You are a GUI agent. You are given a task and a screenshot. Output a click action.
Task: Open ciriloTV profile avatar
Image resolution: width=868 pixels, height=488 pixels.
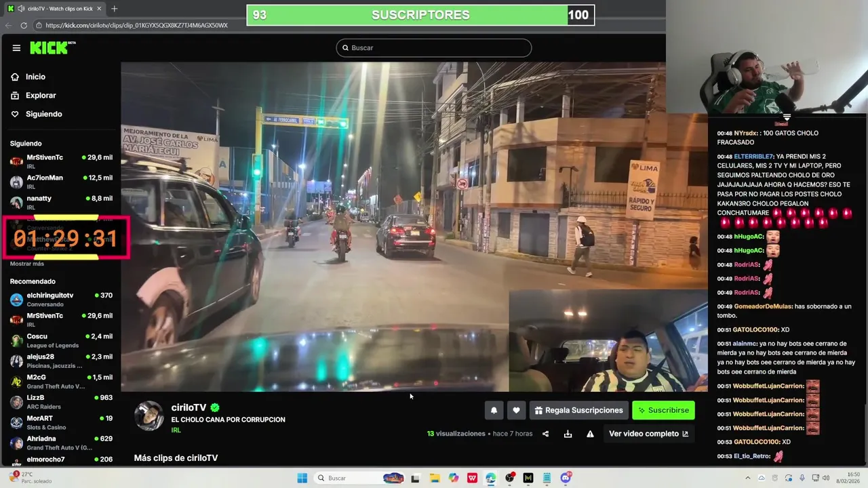[x=149, y=416]
